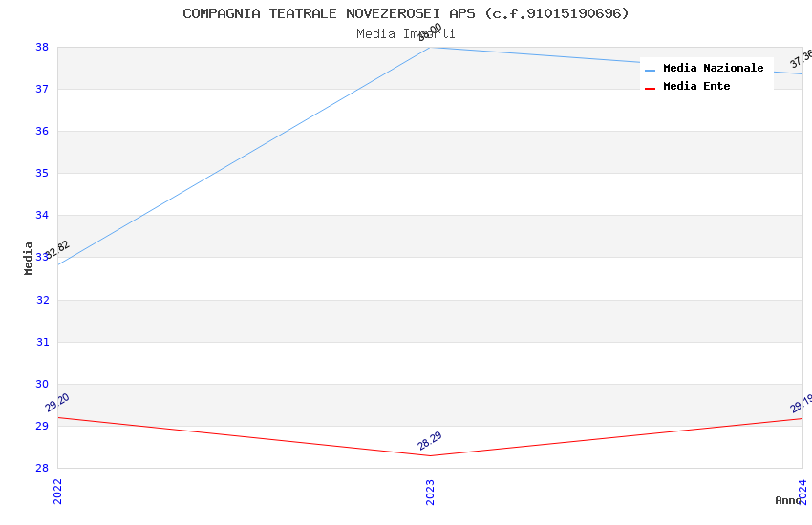Click the 37.36 data label
This screenshot has width=812, height=525.
pyautogui.click(x=801, y=59)
